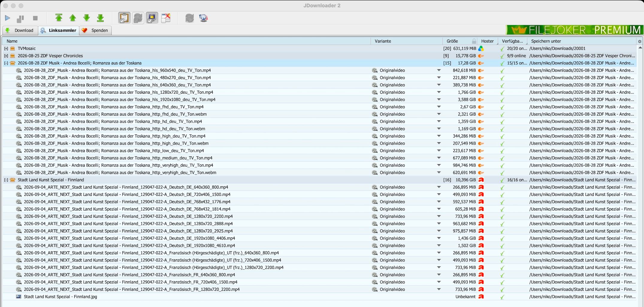Move selected entry up one position
Screen dimensions: 644x307
pyautogui.click(x=72, y=18)
